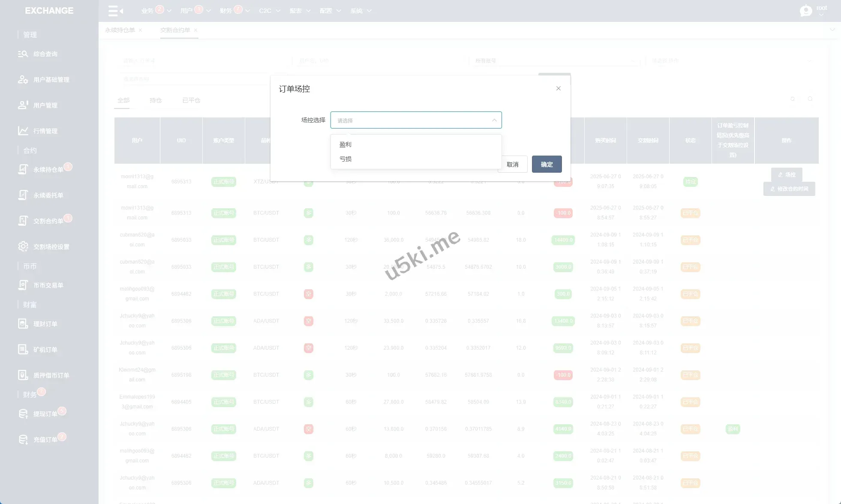Screen dimensions: 841x504
Task: Open 提现订单 sidebar icon
Action: pos(23,414)
